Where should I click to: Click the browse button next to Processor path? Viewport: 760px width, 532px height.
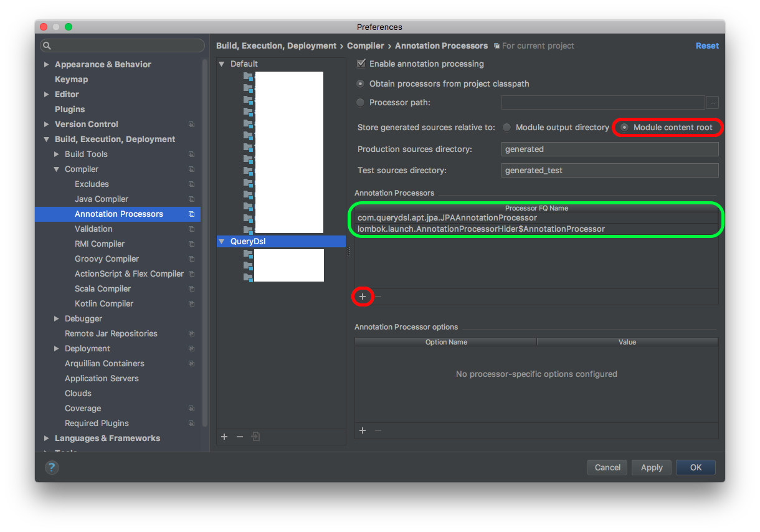tap(711, 102)
